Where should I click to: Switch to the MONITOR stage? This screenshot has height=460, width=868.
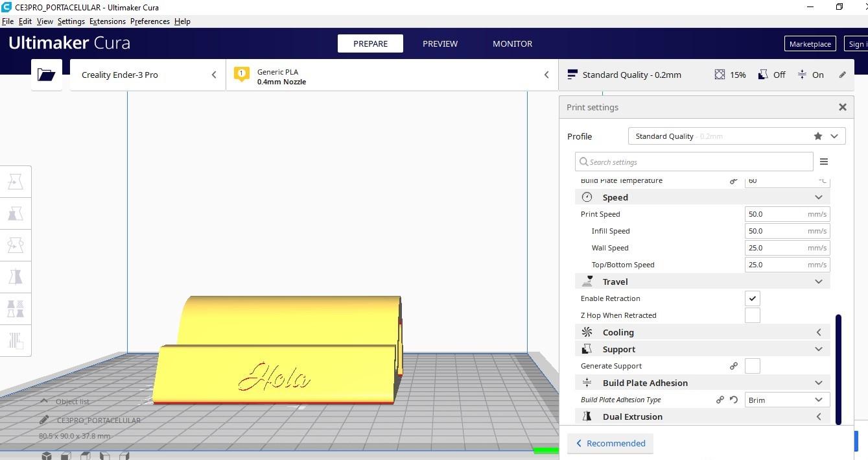tap(512, 43)
